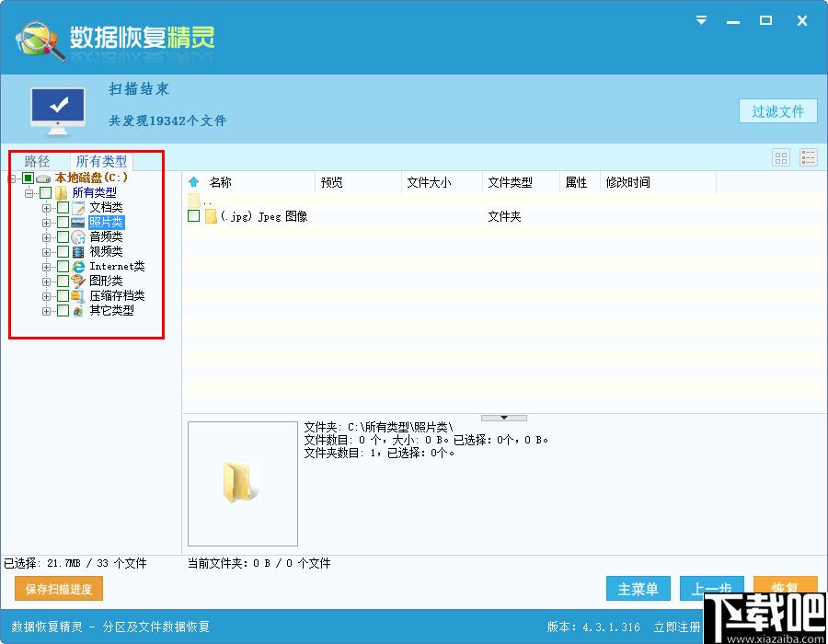Check the 文档类 checkbox
Screen dimensions: 828x644
pyautogui.click(x=63, y=207)
